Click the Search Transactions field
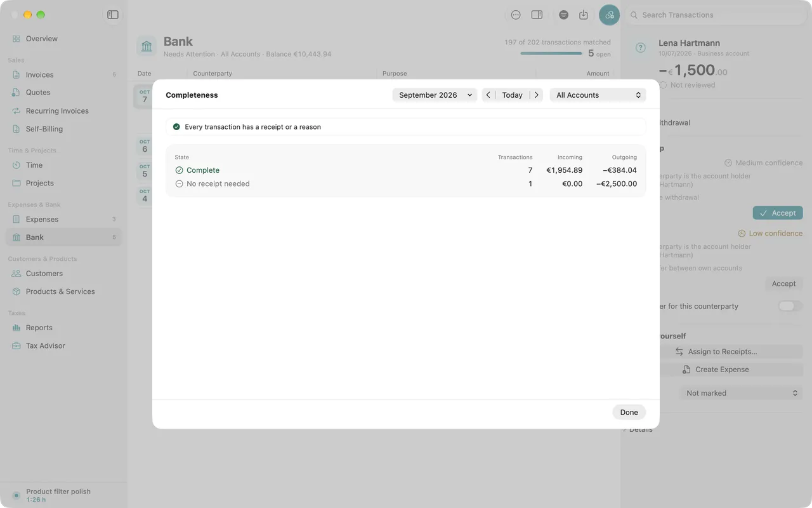This screenshot has width=812, height=508. tap(717, 15)
